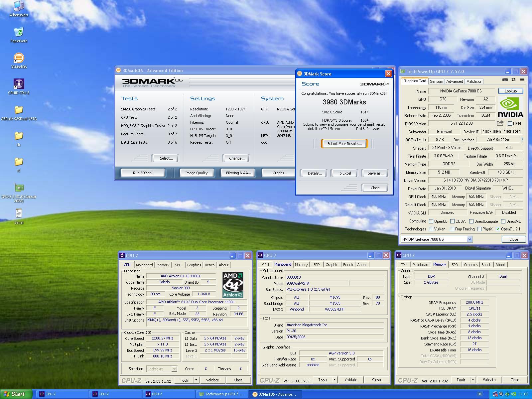Refresh GPU-Z data with refresh icon
This screenshot has height=399, width=532.
(513, 80)
